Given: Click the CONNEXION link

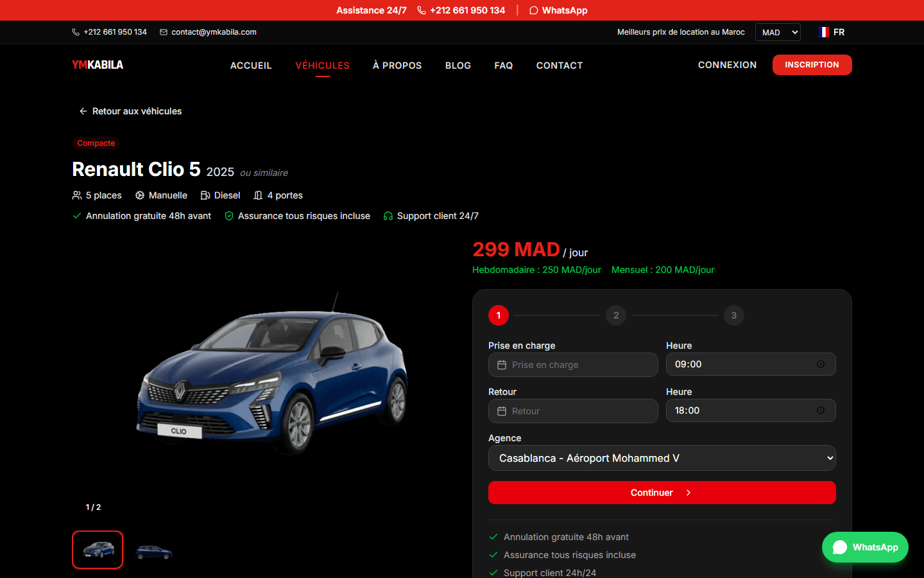Looking at the screenshot, I should 728,65.
